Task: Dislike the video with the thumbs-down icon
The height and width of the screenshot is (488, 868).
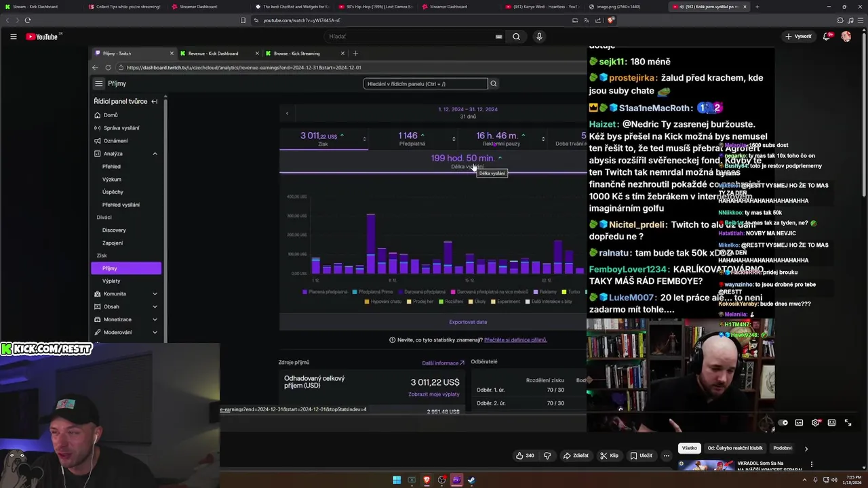Action: click(547, 455)
